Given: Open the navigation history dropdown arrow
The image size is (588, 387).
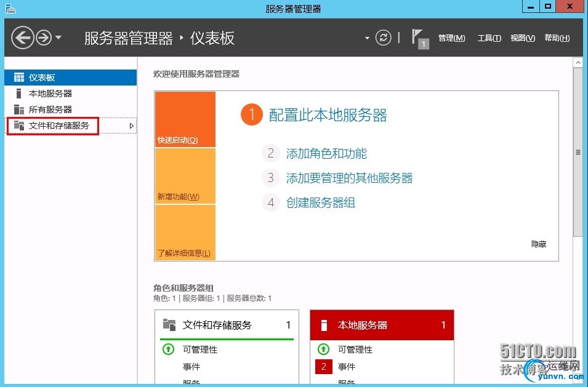Looking at the screenshot, I should point(58,38).
